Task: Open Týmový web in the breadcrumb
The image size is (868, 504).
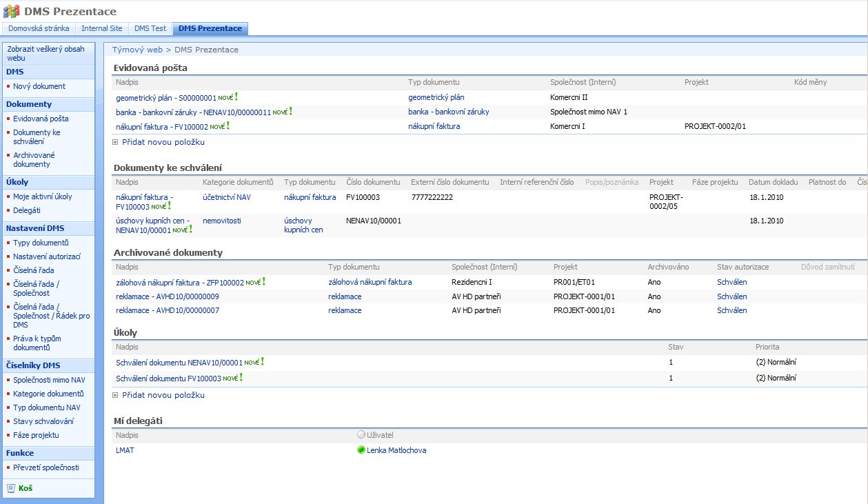Action: [137, 50]
